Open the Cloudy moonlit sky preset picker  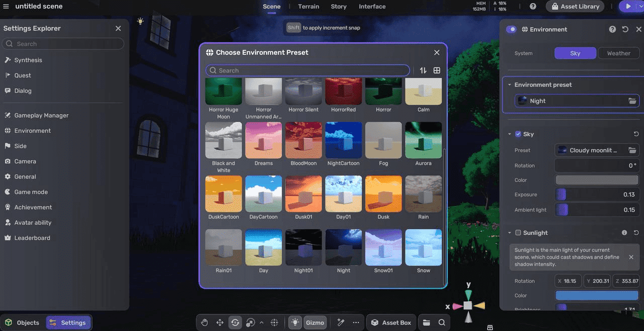pyautogui.click(x=632, y=150)
